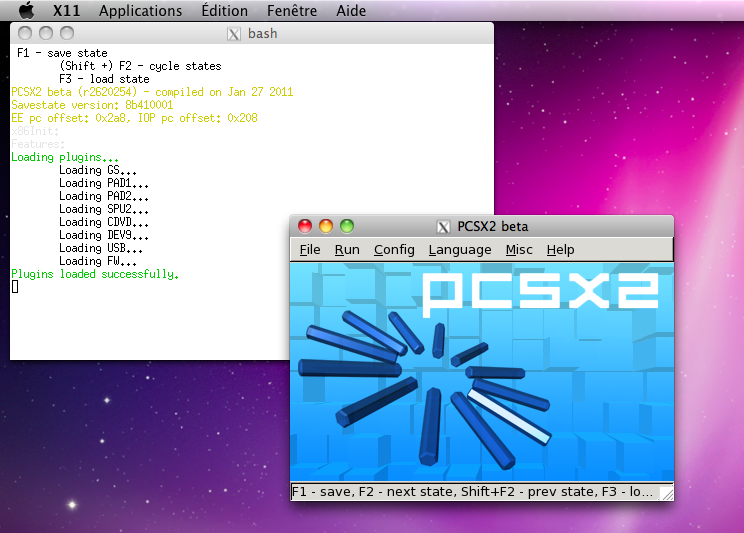
Task: Click the 'PCSX2 beta' window title text
Action: click(493, 226)
